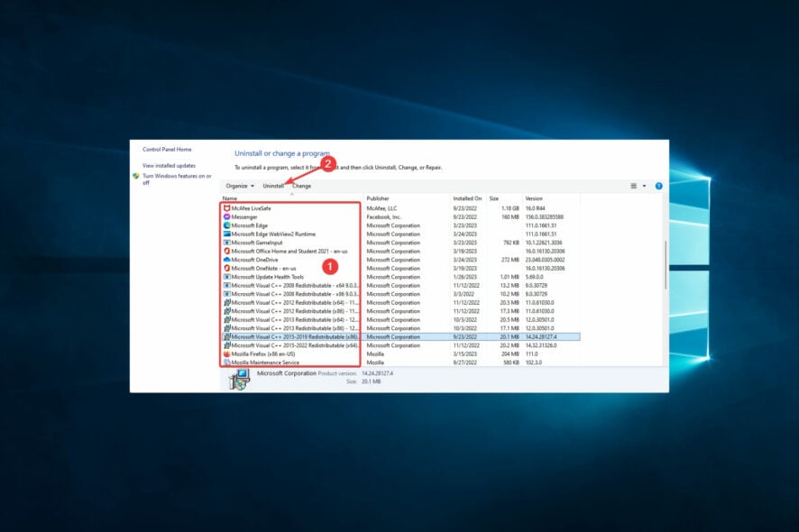Open the View installed updates link

tap(170, 166)
